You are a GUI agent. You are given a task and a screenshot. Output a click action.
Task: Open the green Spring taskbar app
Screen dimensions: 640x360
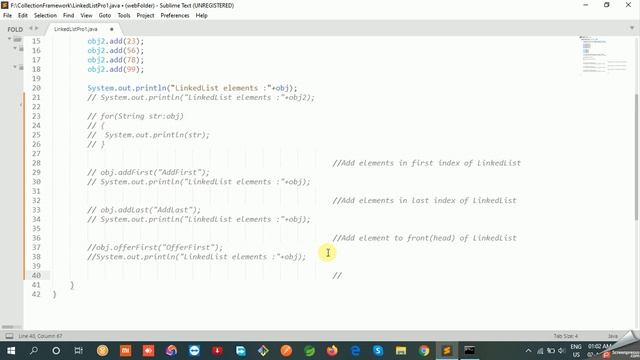click(309, 351)
